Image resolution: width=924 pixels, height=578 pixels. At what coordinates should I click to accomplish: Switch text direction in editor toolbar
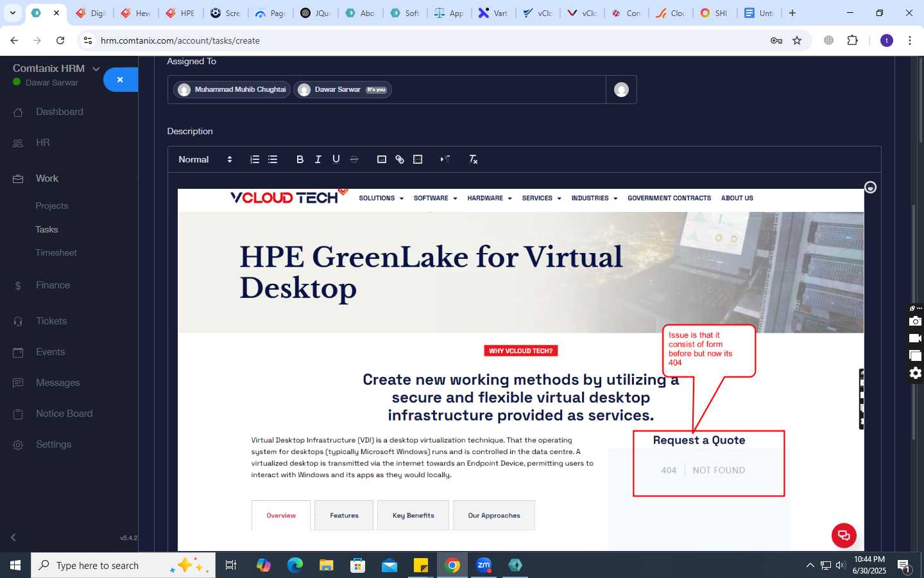(x=445, y=159)
